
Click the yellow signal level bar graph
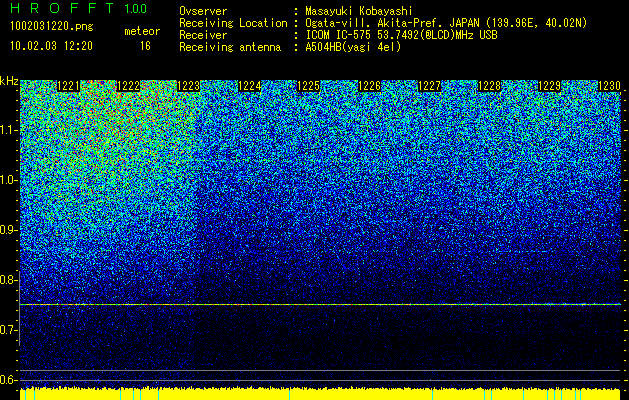(x=320, y=394)
